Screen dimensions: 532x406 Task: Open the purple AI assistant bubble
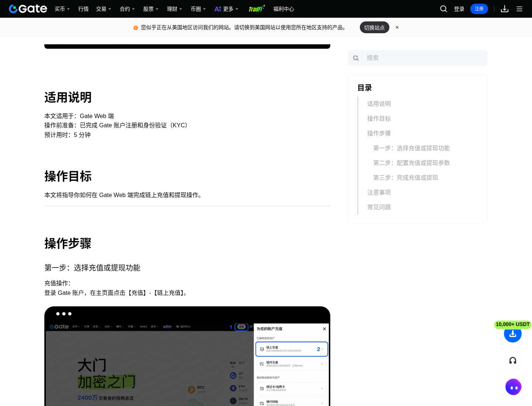[x=514, y=387]
